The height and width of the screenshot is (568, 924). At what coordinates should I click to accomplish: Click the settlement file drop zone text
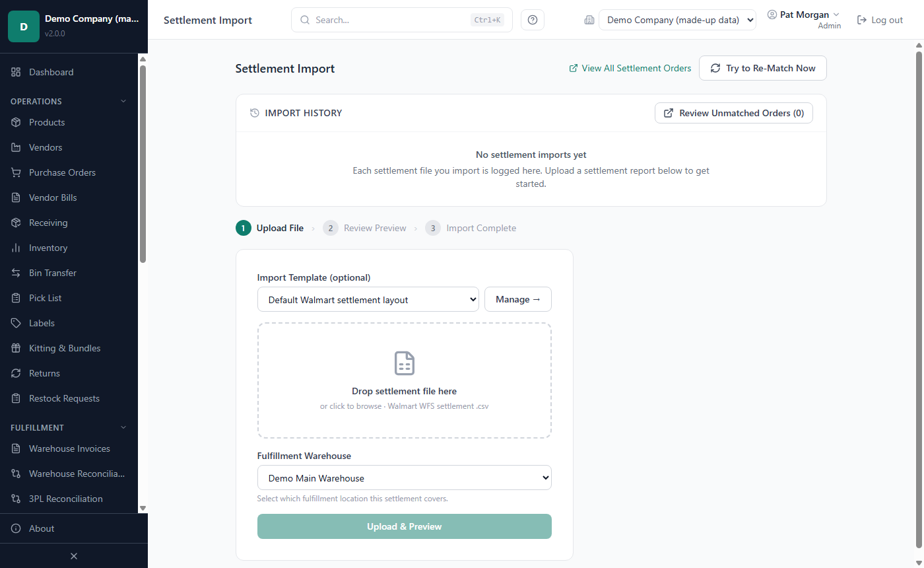[x=405, y=391]
